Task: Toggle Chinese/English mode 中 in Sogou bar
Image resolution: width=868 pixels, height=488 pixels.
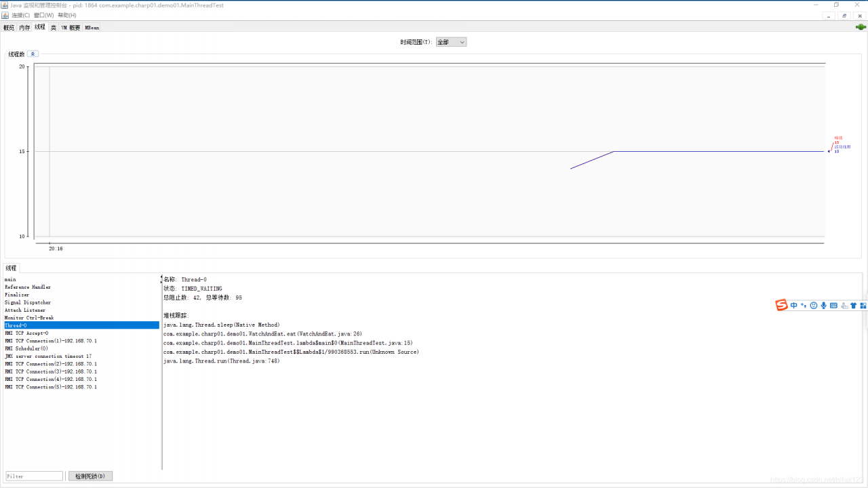Action: pyautogui.click(x=793, y=306)
